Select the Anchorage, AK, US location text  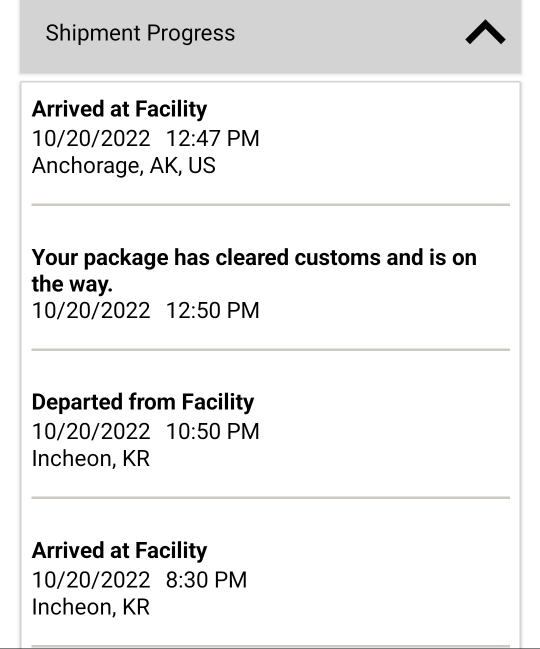124,166
